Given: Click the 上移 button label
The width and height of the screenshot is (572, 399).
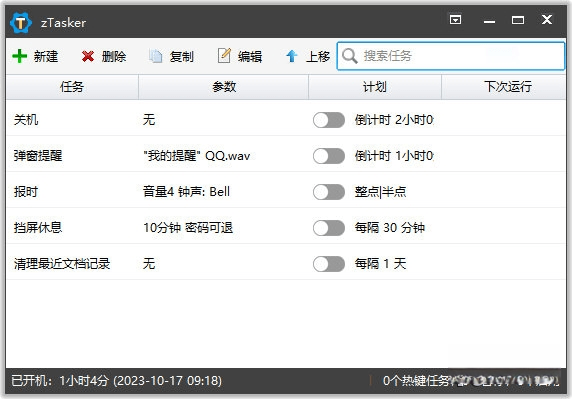Looking at the screenshot, I should (x=318, y=57).
